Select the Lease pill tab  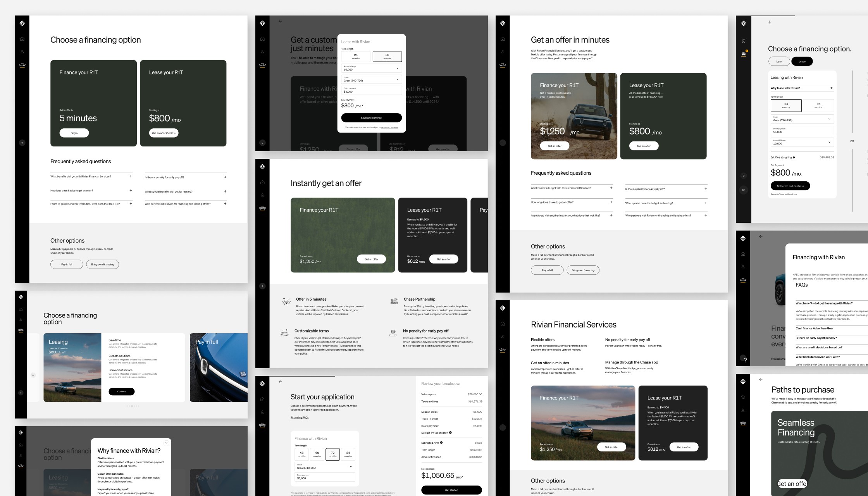802,61
